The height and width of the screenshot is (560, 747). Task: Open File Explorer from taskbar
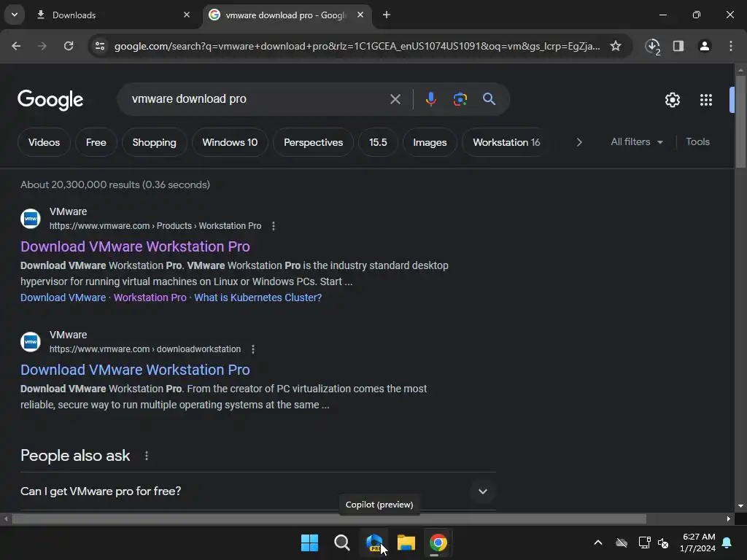click(406, 542)
